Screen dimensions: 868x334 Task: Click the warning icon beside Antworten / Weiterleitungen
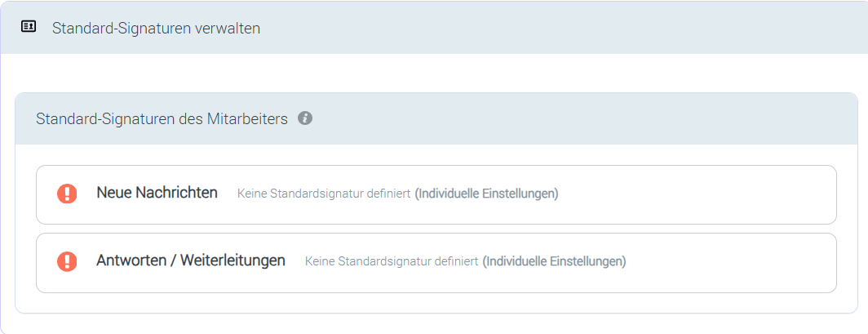click(x=67, y=261)
